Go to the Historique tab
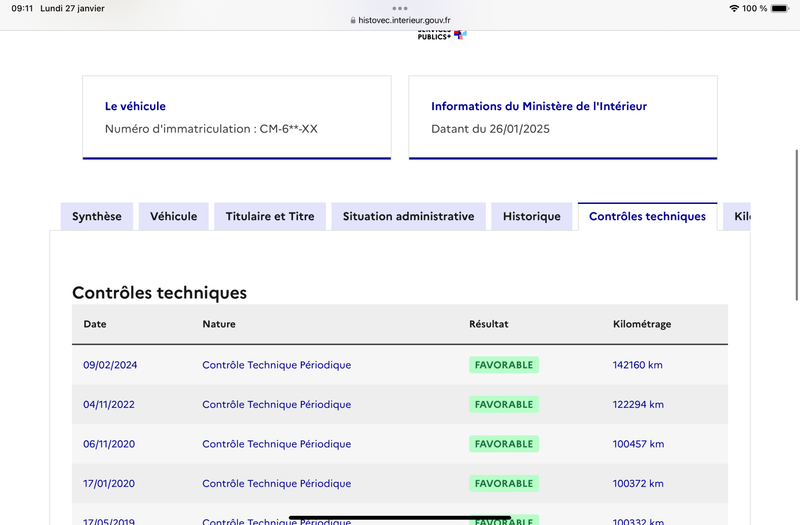This screenshot has width=800, height=525. [x=532, y=216]
